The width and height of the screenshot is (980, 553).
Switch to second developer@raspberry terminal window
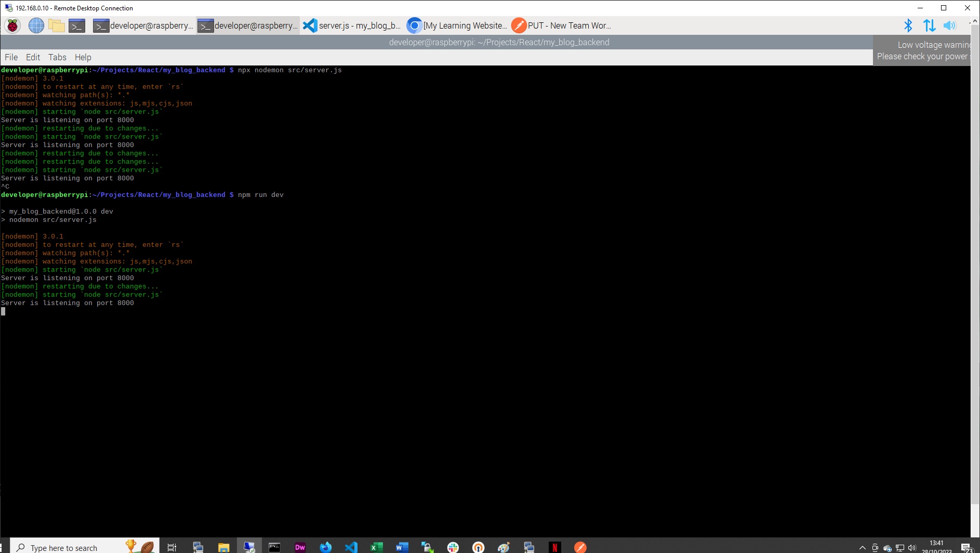click(x=248, y=25)
